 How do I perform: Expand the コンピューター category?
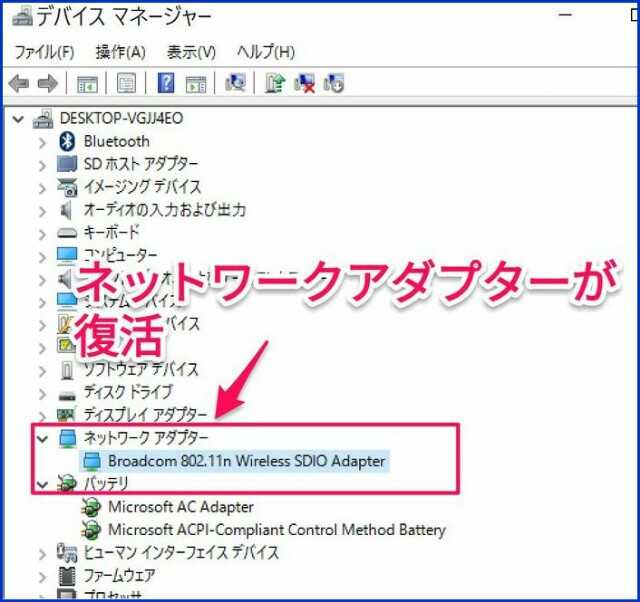(42, 257)
